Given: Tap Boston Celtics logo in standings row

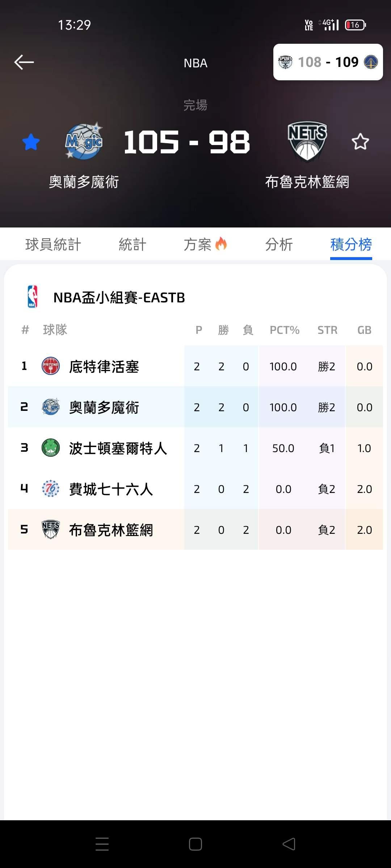Looking at the screenshot, I should pos(51,448).
